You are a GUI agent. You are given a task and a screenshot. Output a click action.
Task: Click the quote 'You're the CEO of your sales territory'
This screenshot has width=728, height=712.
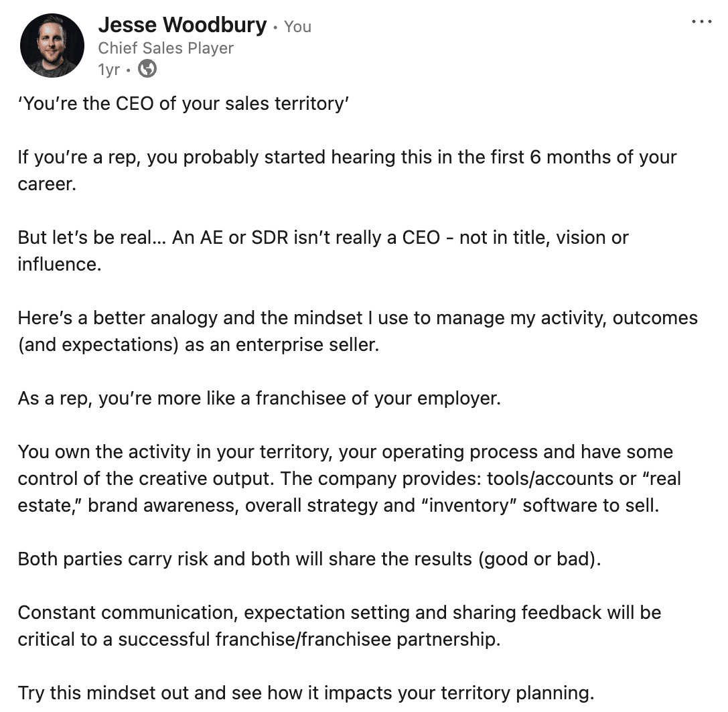click(184, 104)
